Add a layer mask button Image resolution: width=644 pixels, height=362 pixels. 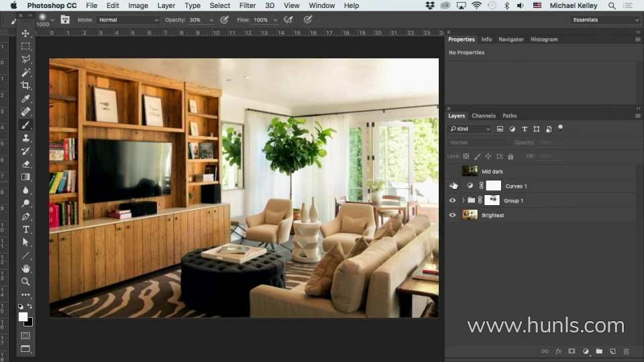pyautogui.click(x=572, y=351)
